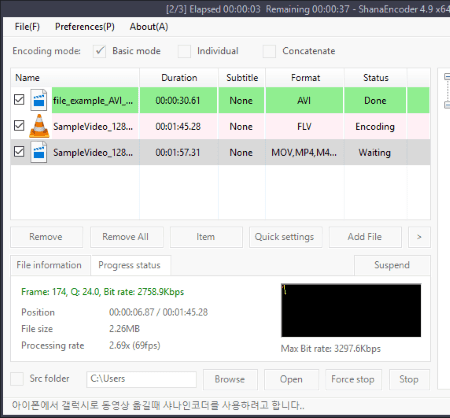
Task: Click the Remove button
Action: point(46,237)
